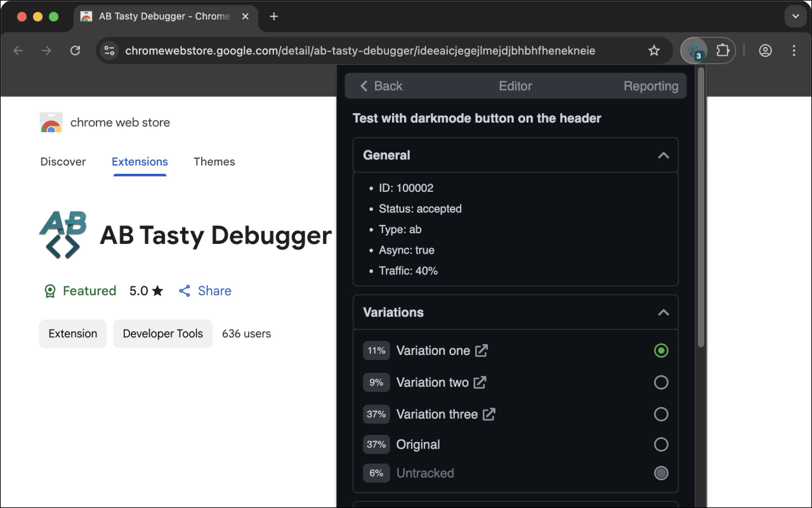
Task: Click the Share link
Action: (x=205, y=291)
